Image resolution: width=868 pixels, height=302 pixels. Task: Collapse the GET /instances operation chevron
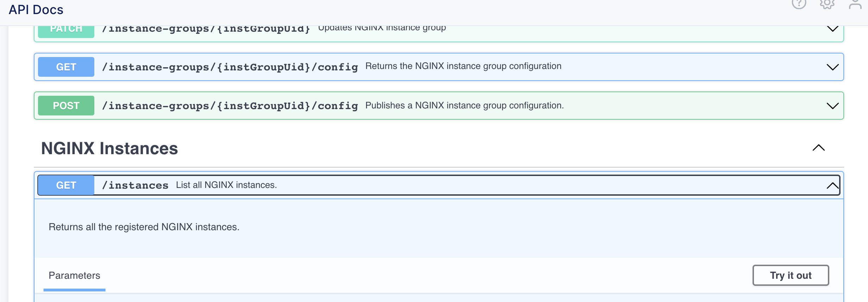[832, 185]
